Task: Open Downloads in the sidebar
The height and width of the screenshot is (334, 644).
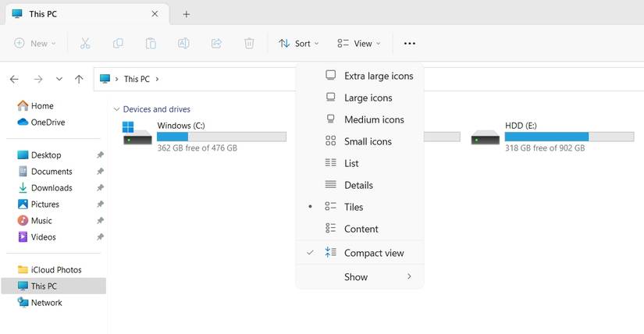Action: [x=52, y=188]
